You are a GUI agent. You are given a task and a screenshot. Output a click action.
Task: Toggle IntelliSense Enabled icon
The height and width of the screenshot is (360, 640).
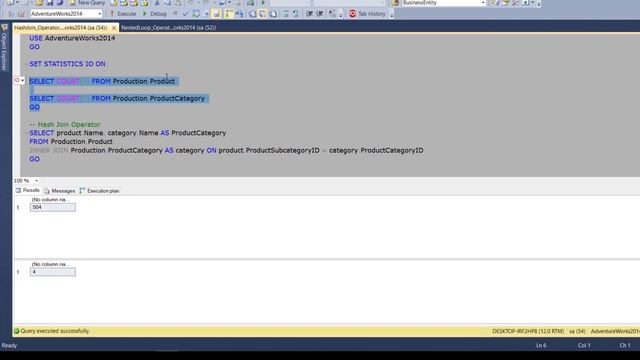click(217, 13)
